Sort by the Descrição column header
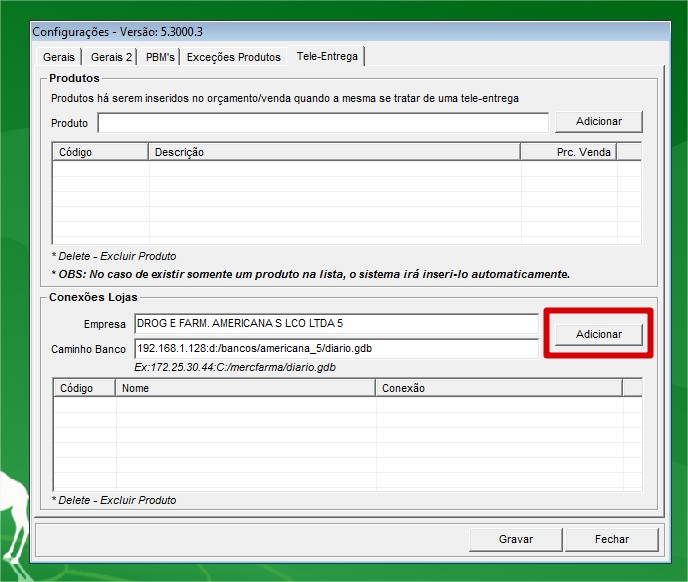This screenshot has width=688, height=582. pos(334,152)
